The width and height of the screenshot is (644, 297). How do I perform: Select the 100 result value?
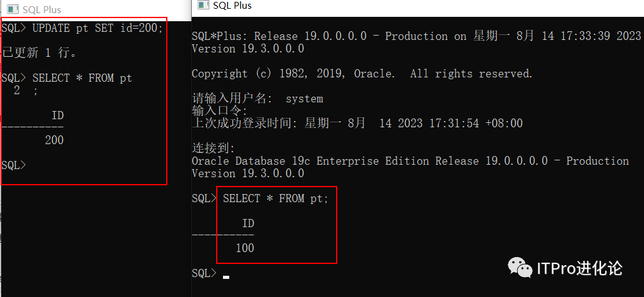pos(245,248)
